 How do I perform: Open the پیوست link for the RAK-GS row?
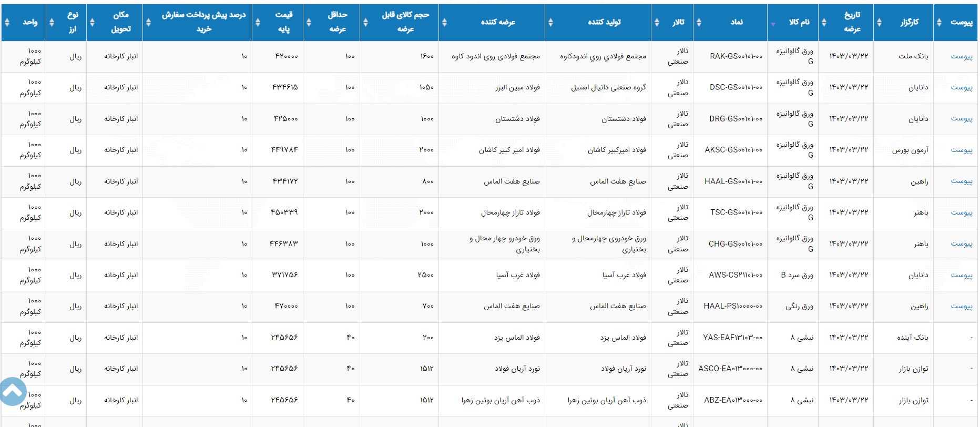tap(961, 56)
